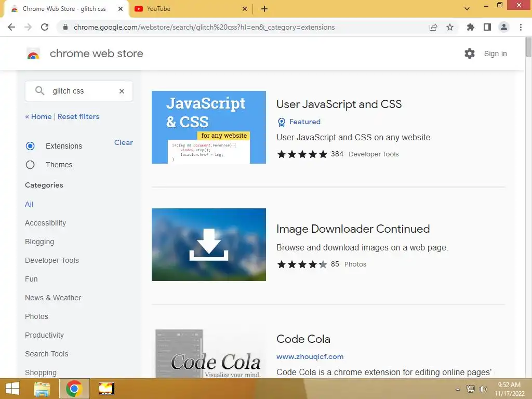The height and width of the screenshot is (399, 532).
Task: Filter by Blogging category
Action: (39, 242)
